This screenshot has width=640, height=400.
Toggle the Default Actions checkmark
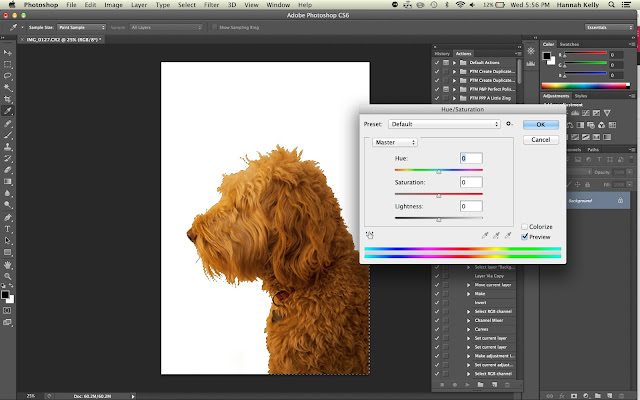point(437,62)
